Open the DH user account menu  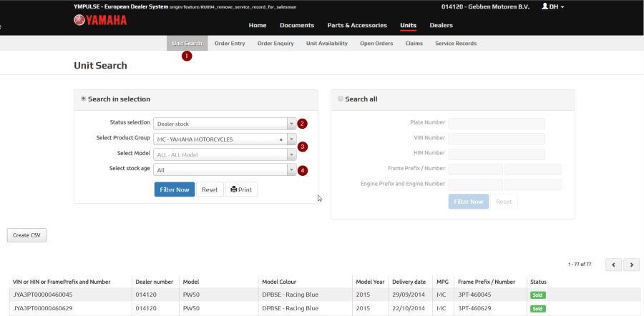[552, 6]
